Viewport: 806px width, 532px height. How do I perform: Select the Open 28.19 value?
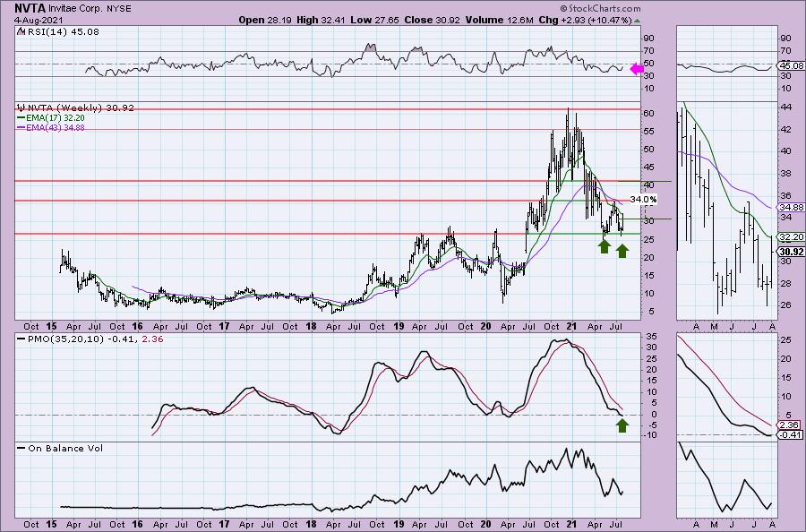click(266, 20)
